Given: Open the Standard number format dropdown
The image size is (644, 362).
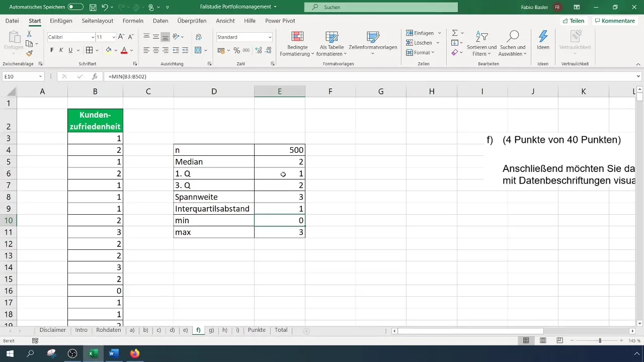Looking at the screenshot, I should pos(270,37).
